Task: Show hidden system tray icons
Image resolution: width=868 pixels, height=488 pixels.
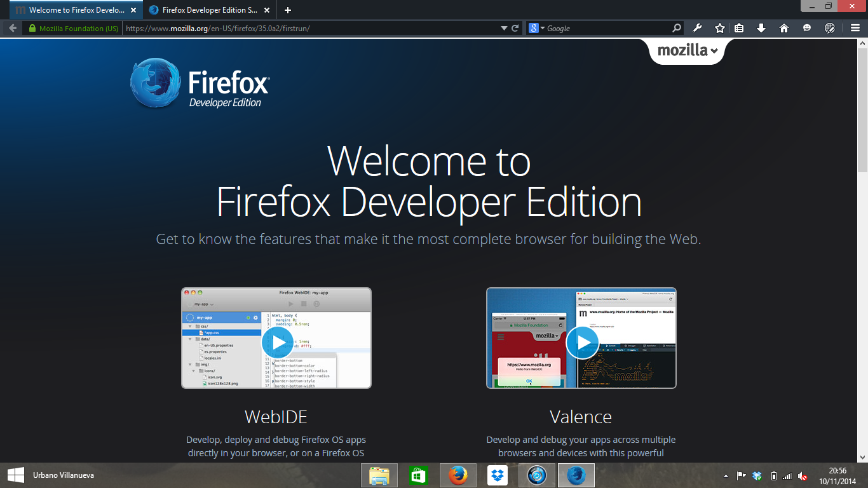Action: pos(726,476)
